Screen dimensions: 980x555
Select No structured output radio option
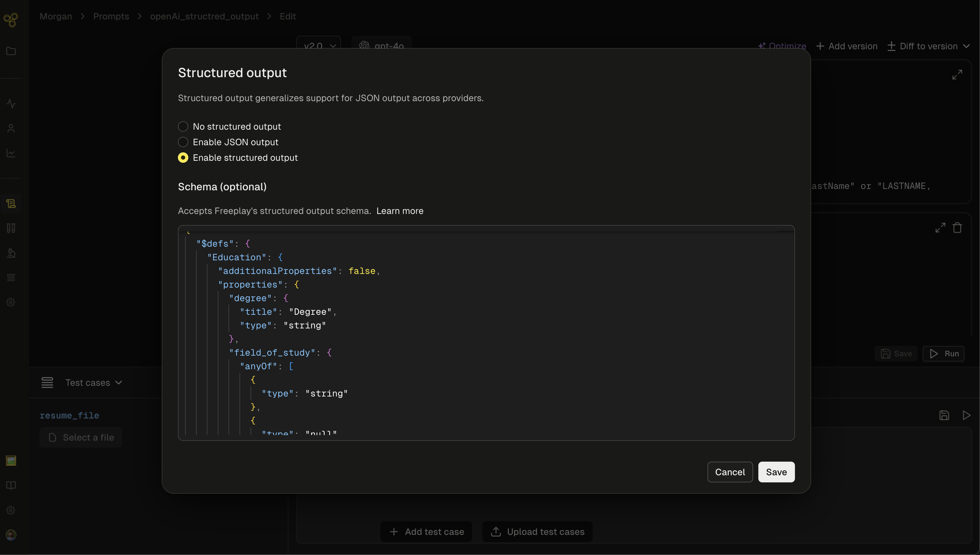(183, 126)
